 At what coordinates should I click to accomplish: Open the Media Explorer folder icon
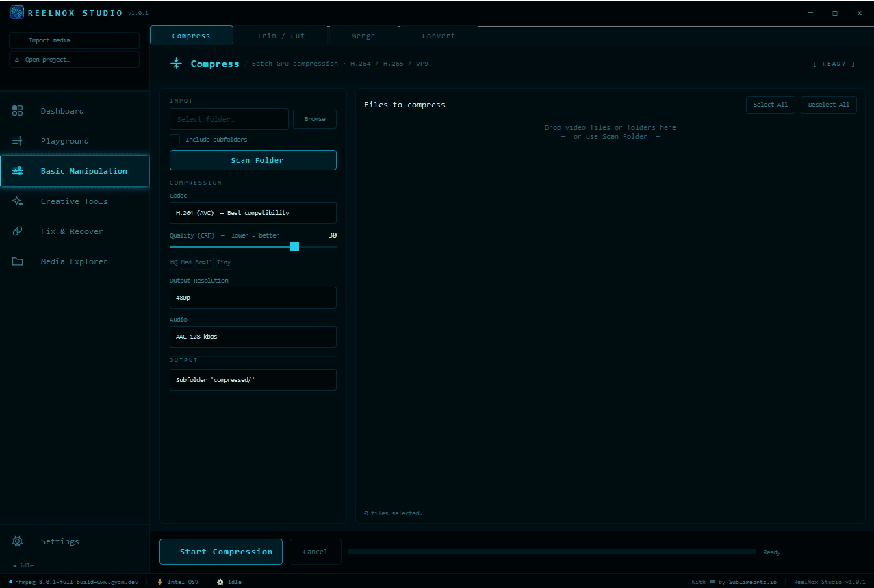[x=18, y=261]
